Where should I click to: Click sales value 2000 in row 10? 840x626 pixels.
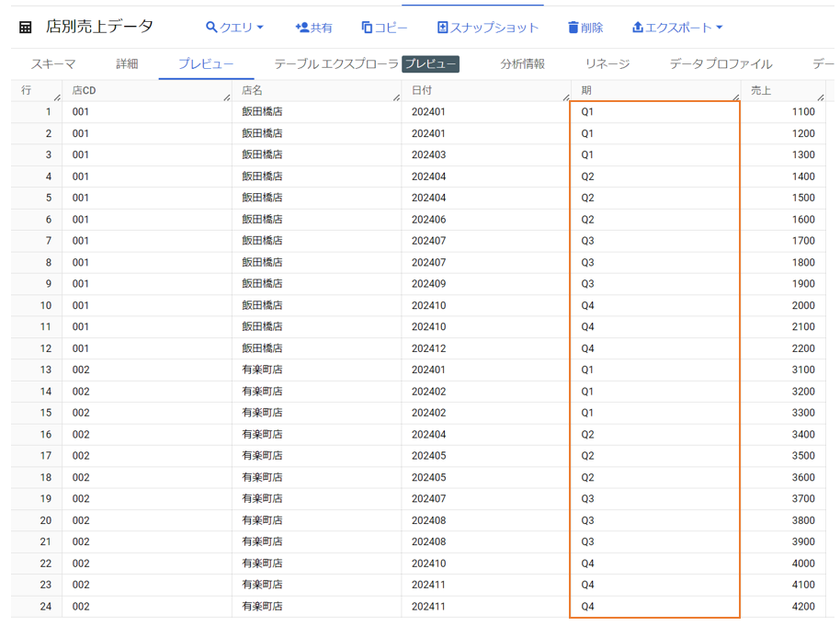coord(803,305)
